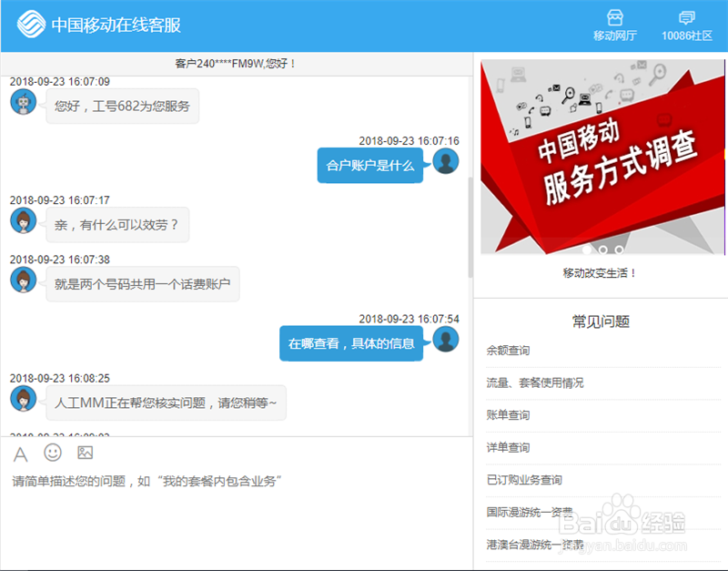The width and height of the screenshot is (728, 571).
Task: Click the insert image icon
Action: pos(85,453)
